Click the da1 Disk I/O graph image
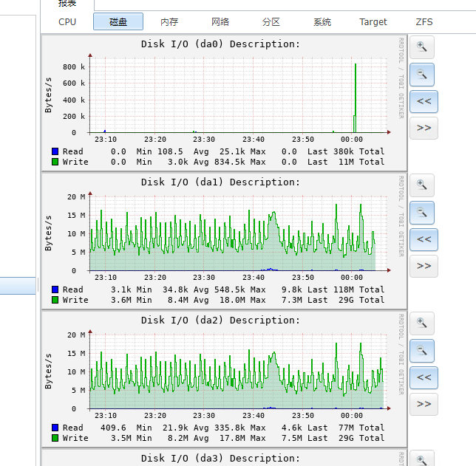 (224, 241)
